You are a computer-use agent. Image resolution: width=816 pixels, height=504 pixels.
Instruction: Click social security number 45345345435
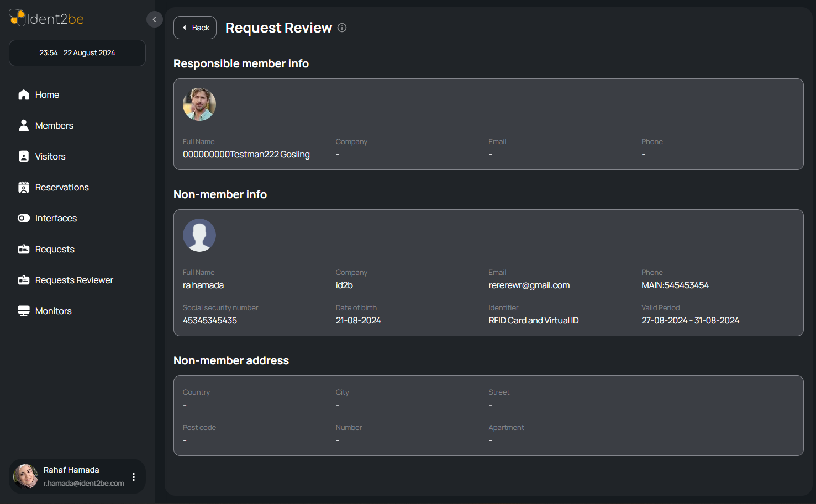(x=210, y=320)
